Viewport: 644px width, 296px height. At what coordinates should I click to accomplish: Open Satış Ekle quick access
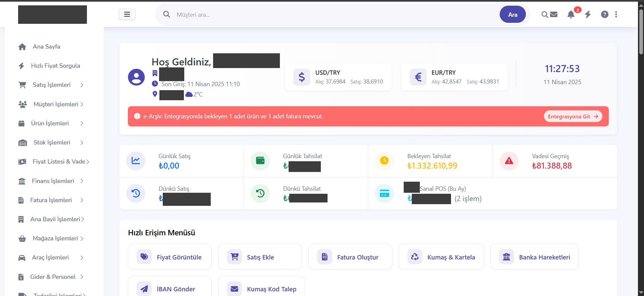pyautogui.click(x=260, y=257)
